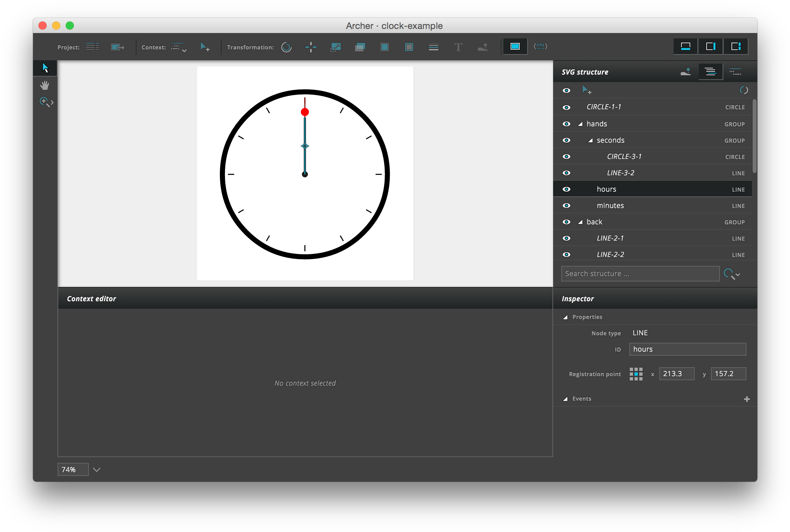This screenshot has height=532, width=790.
Task: Hide the back group
Action: [x=566, y=222]
